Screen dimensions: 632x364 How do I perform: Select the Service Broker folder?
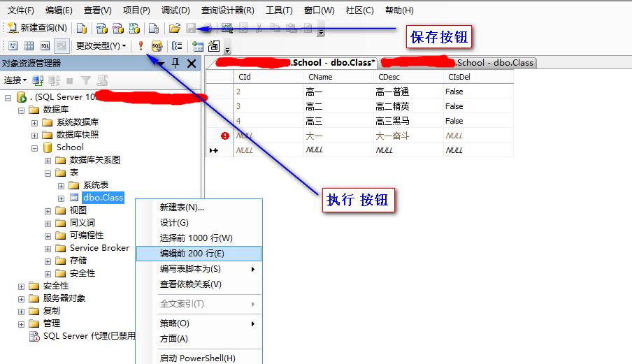tap(99, 248)
